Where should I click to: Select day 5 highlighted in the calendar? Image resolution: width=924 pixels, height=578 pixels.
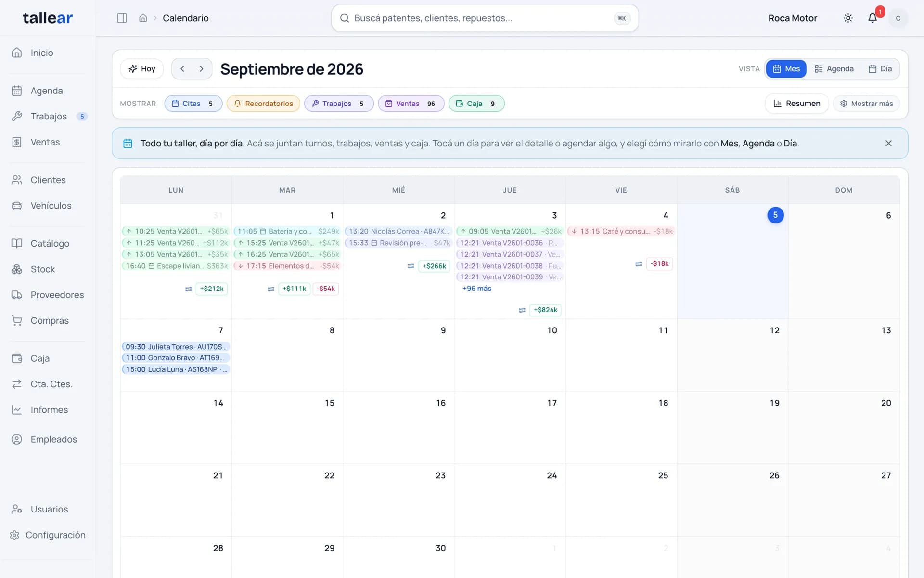(x=775, y=215)
